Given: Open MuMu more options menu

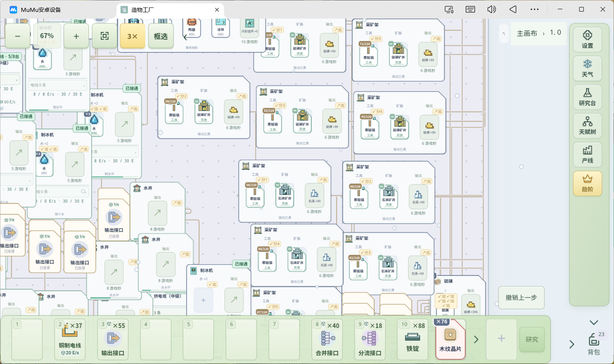Looking at the screenshot, I should coord(534,9).
